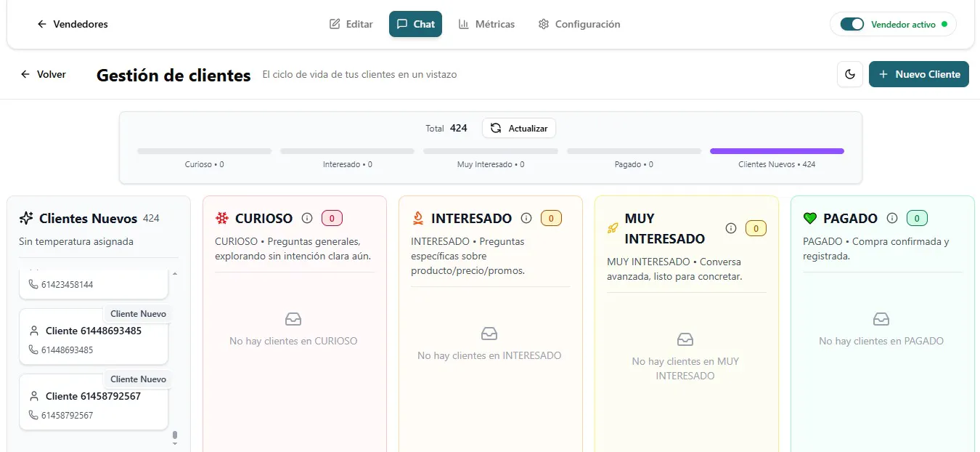Click the Volver button
The height and width of the screenshot is (452, 980).
(x=44, y=74)
